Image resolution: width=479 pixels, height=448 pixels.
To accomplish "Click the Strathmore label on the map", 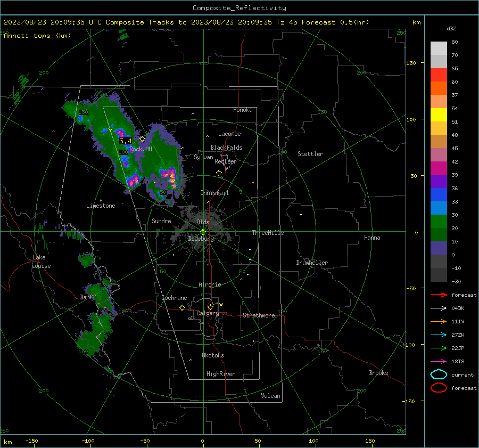I will click(x=259, y=315).
